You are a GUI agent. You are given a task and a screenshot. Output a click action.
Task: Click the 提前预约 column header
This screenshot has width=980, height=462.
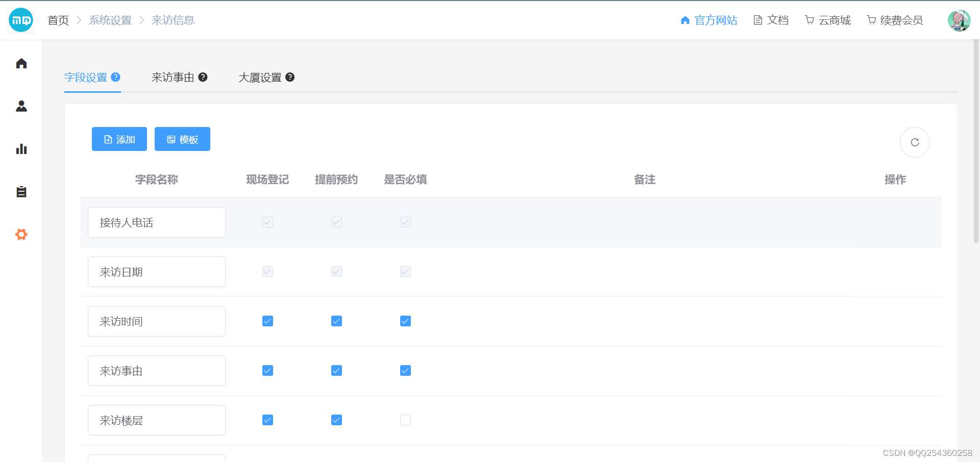click(336, 179)
